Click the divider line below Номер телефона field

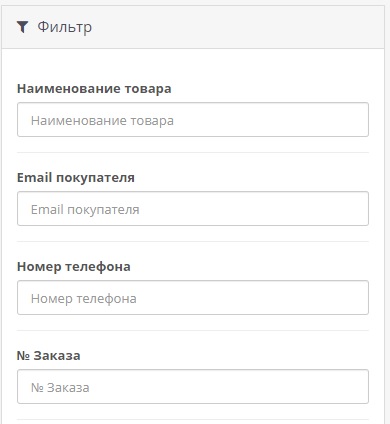193,331
